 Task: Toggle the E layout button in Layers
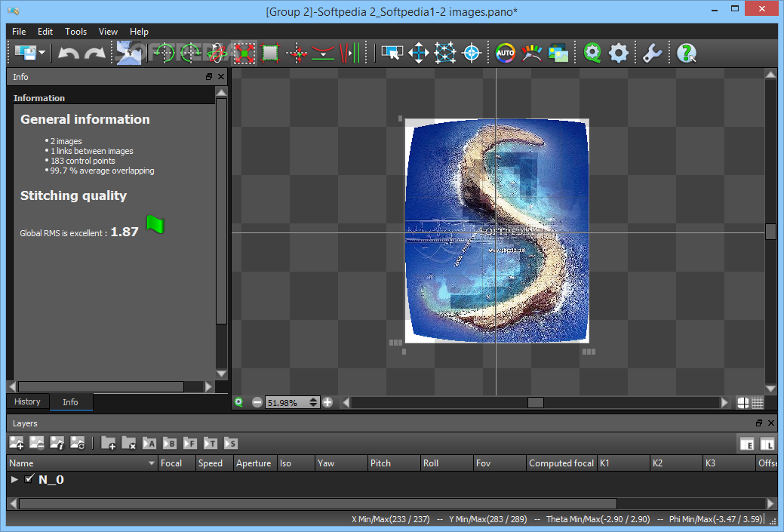click(747, 444)
